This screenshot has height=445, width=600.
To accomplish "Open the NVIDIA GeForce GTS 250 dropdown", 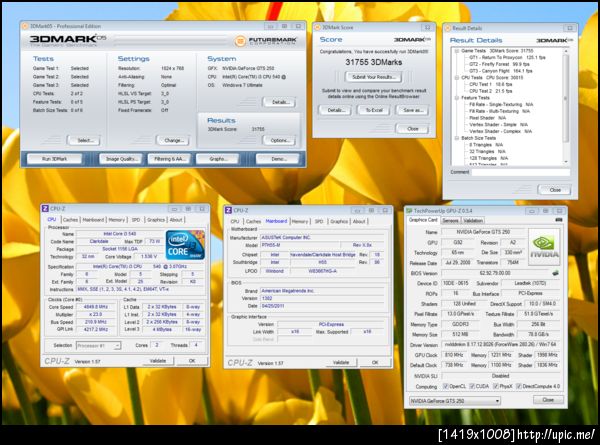I will click(455, 401).
